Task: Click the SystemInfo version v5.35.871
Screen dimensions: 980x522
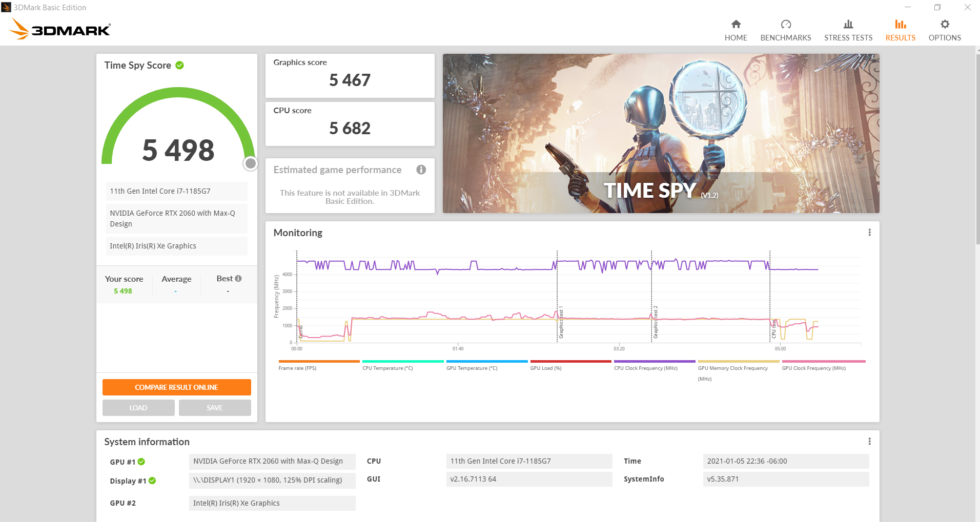Action: (786, 479)
